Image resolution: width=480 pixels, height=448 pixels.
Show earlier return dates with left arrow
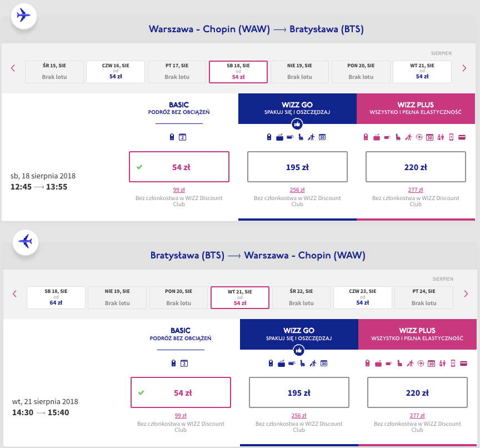pyautogui.click(x=14, y=294)
